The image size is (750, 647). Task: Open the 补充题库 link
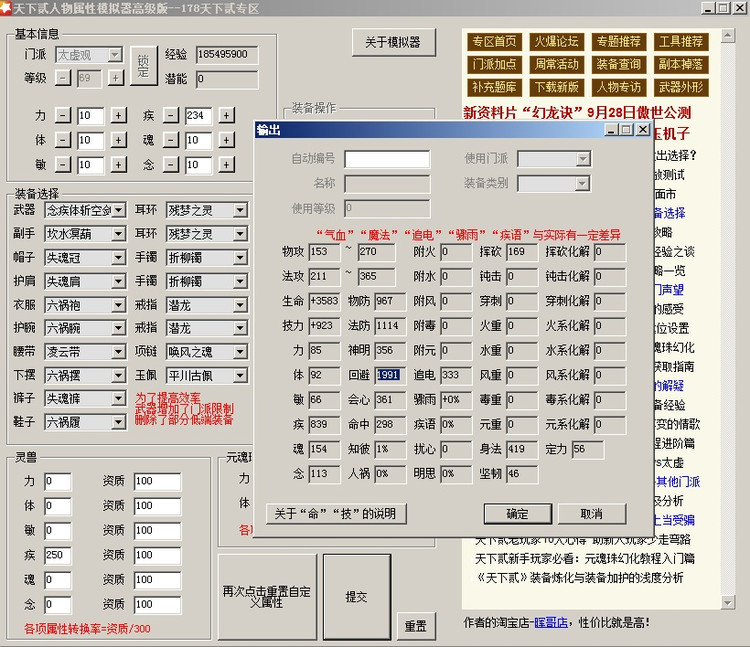click(x=495, y=88)
